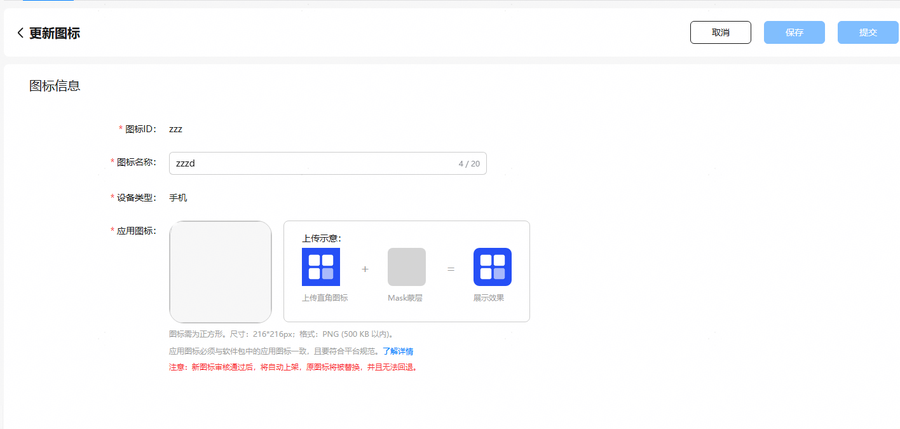Click the 4 / 20 character counter
The width and height of the screenshot is (900, 429).
[468, 163]
